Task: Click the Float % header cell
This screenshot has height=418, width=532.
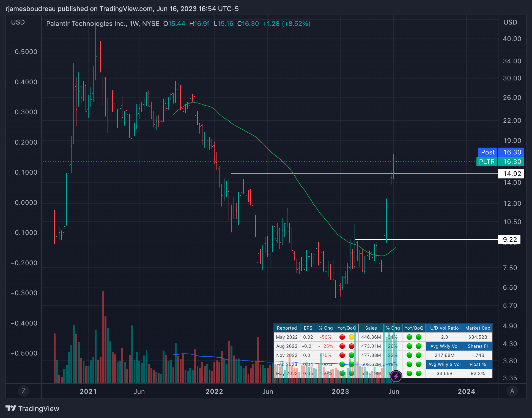Action: (x=478, y=364)
